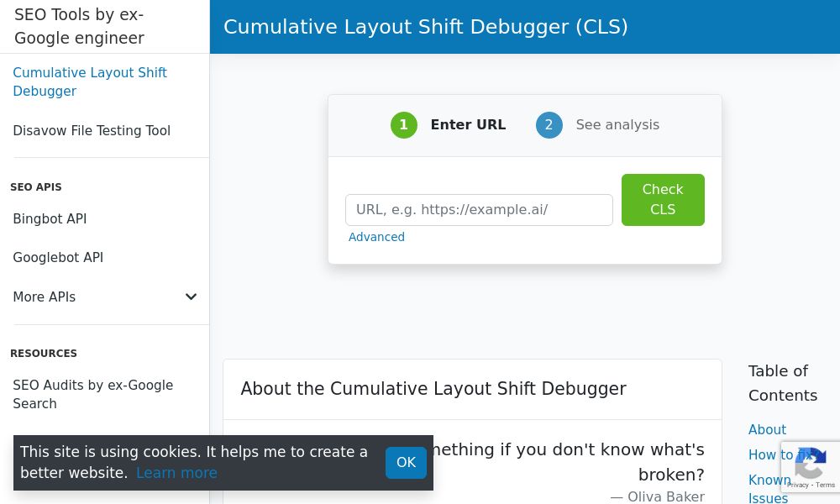Open the Googlebot API page
The height and width of the screenshot is (504, 840).
click(58, 258)
